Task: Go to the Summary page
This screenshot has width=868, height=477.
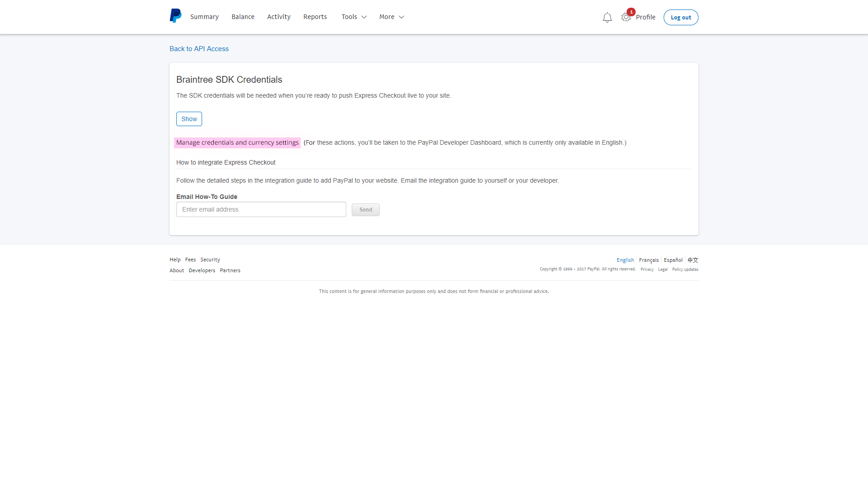Action: tap(204, 17)
